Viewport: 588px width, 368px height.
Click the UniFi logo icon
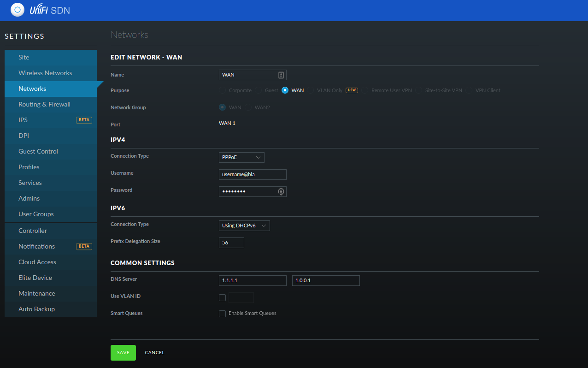pos(17,10)
